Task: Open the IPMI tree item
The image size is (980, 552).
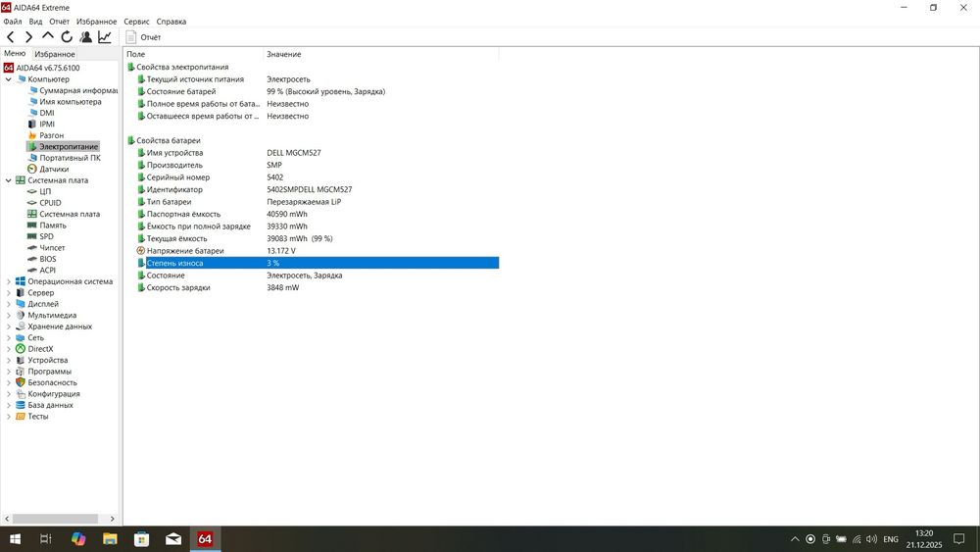Action: [x=47, y=125]
